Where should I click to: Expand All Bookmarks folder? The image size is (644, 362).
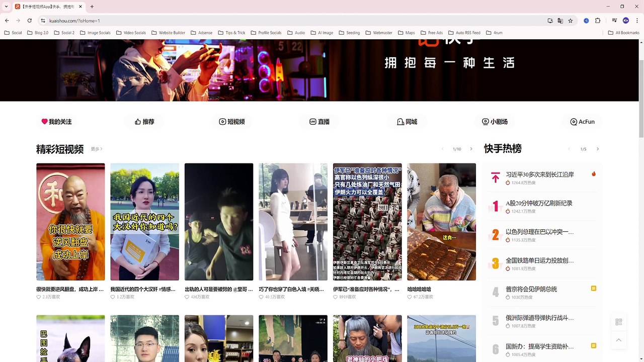(x=623, y=33)
